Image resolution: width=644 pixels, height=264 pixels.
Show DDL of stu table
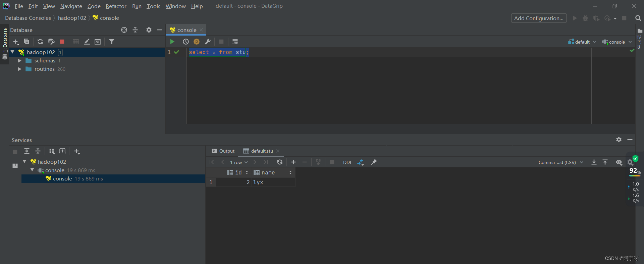tap(347, 162)
